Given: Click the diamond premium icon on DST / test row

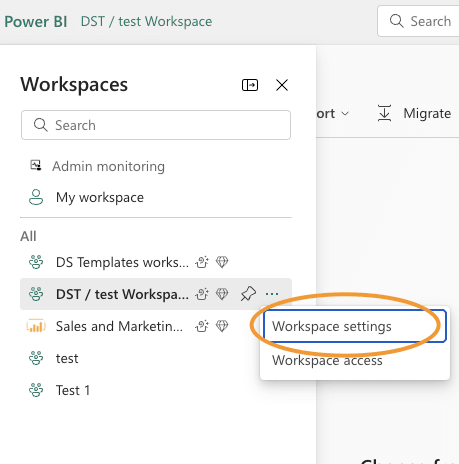Looking at the screenshot, I should click(222, 294).
